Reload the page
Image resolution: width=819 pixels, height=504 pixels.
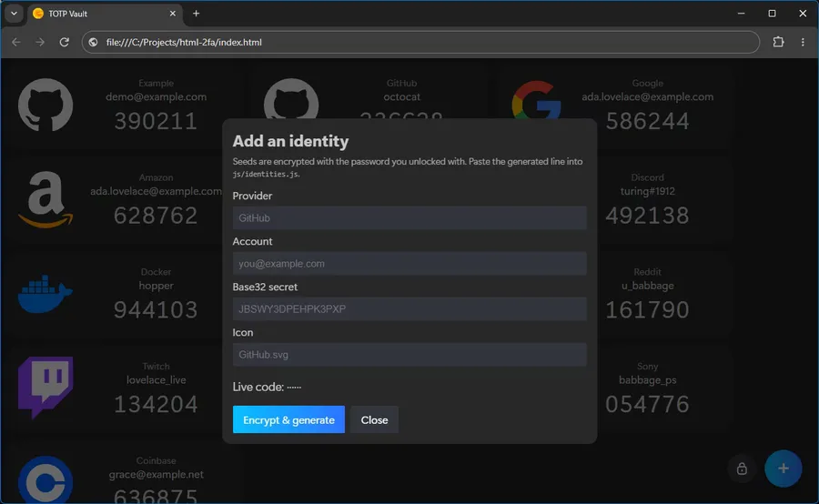(x=65, y=42)
